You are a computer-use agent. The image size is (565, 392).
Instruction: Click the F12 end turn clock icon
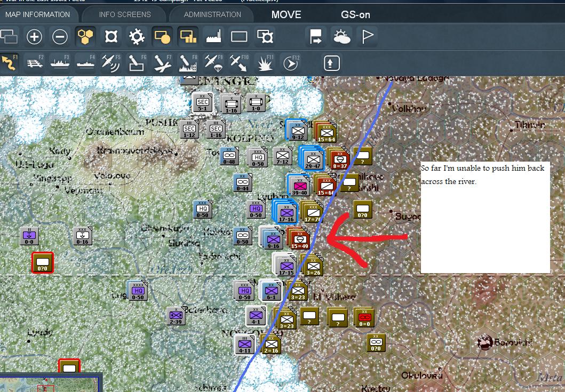(290, 63)
